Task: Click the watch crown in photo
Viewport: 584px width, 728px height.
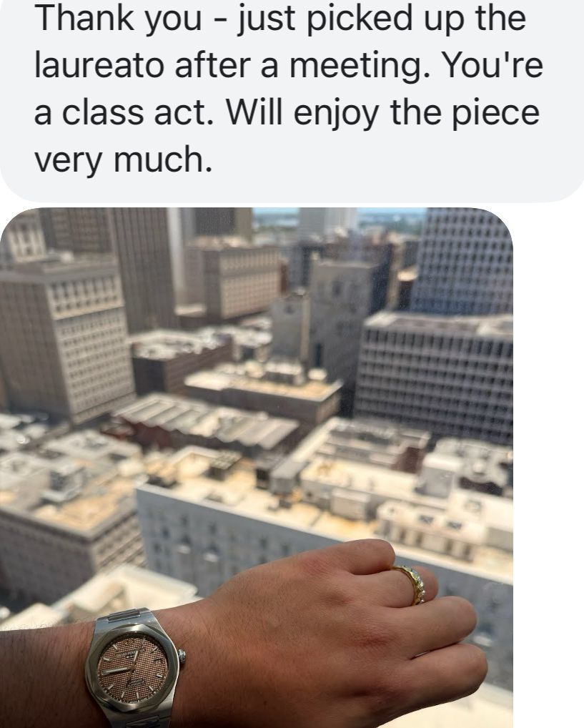Action: 182,656
